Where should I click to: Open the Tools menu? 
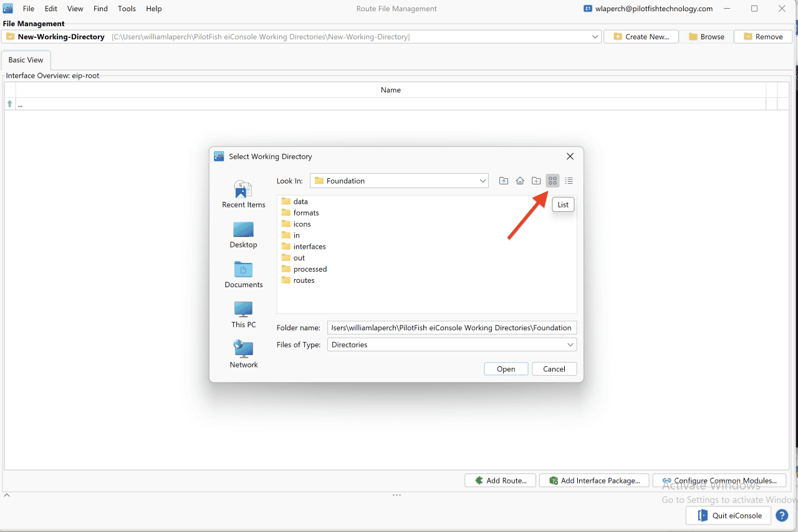point(127,9)
